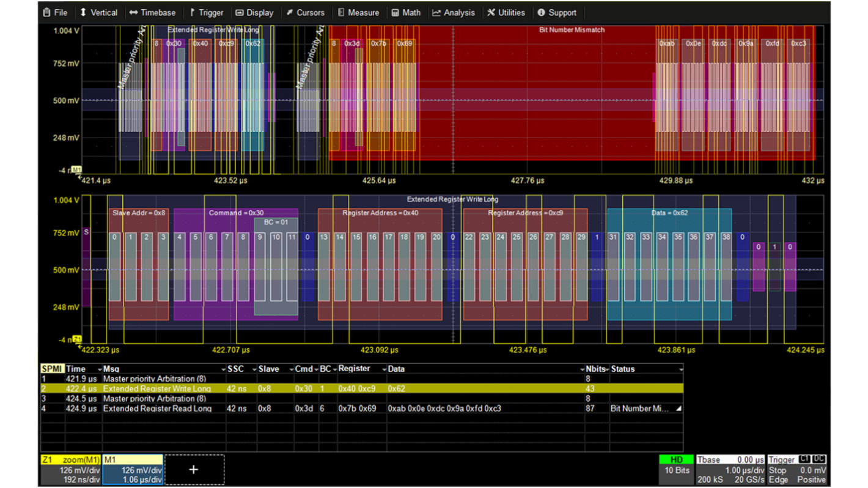Viewport: 868px width, 488px height.
Task: Open the Timebase menu
Action: point(152,12)
